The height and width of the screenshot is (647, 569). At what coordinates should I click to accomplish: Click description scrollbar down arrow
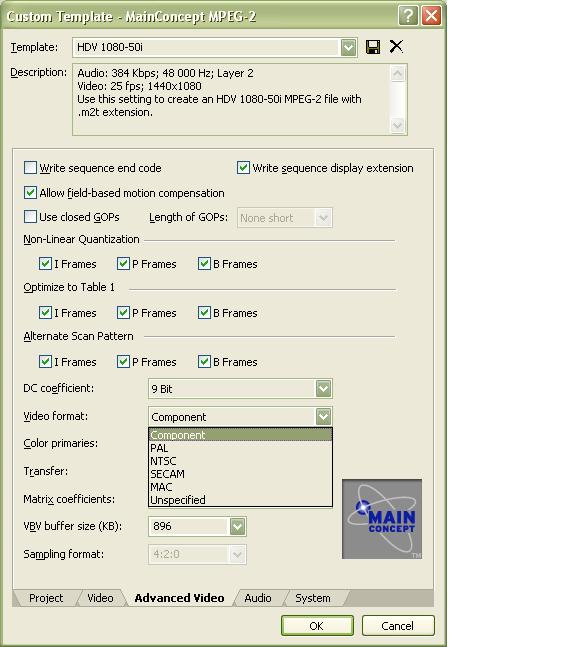[397, 125]
